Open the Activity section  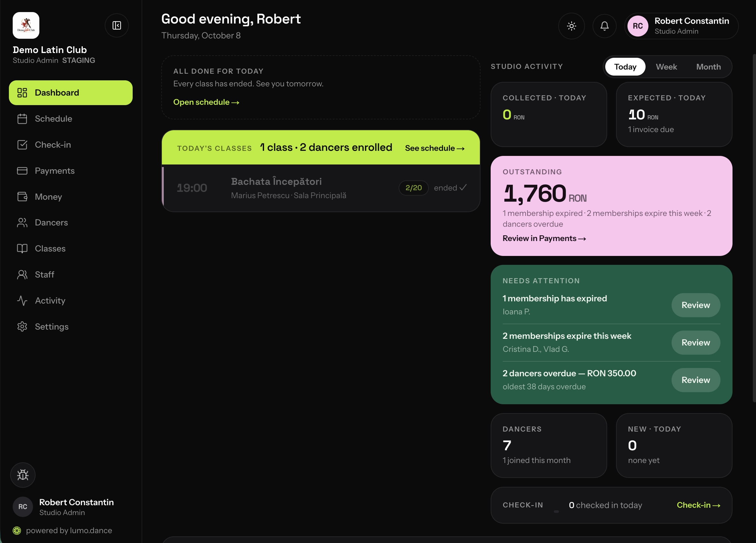tap(71, 300)
